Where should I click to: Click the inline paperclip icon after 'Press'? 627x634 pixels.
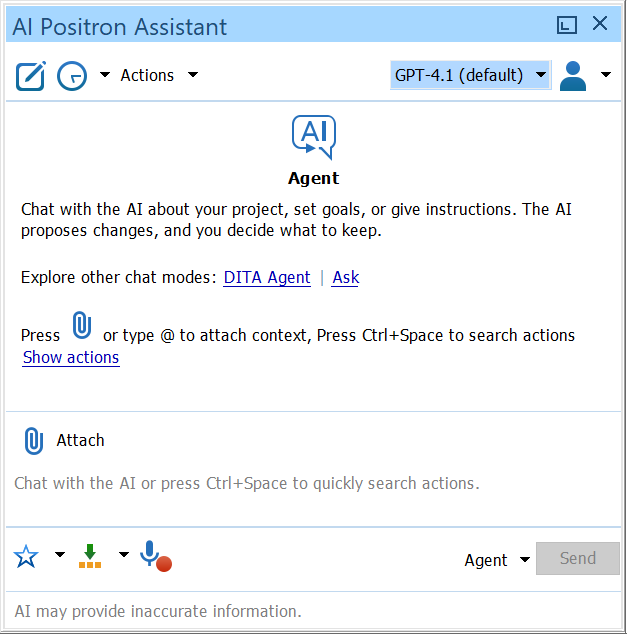click(82, 327)
